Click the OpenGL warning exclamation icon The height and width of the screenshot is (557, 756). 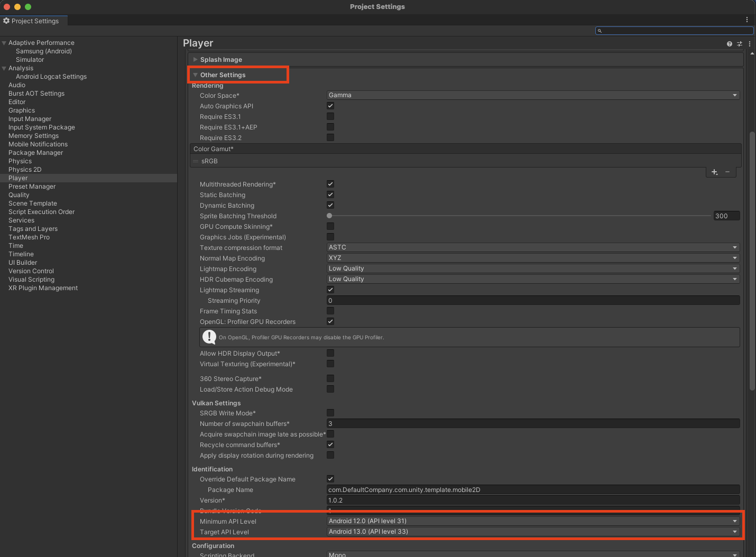coord(209,337)
